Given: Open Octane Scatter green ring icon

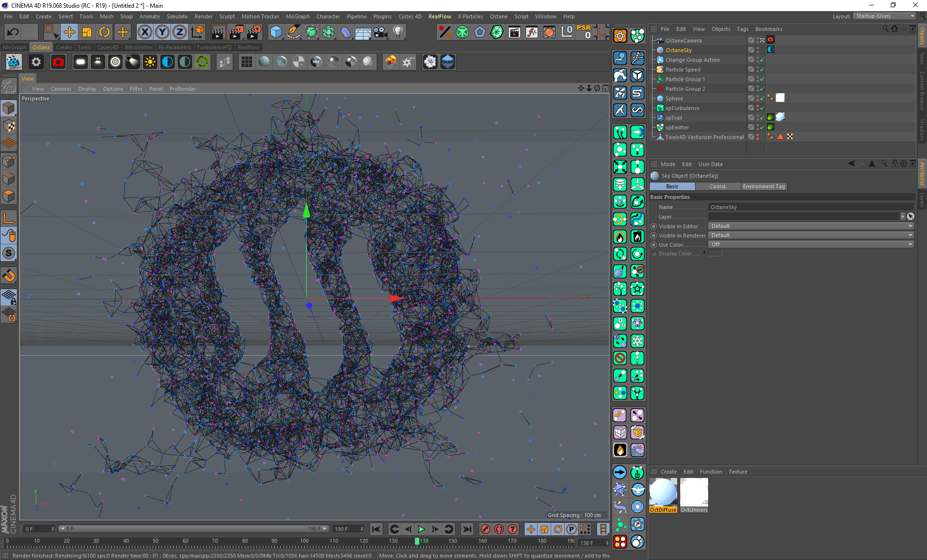Looking at the screenshot, I should coord(202,62).
